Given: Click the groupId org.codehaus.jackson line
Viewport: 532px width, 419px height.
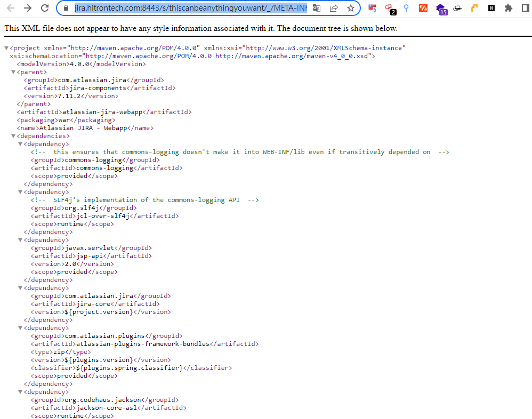Looking at the screenshot, I should 104,400.
